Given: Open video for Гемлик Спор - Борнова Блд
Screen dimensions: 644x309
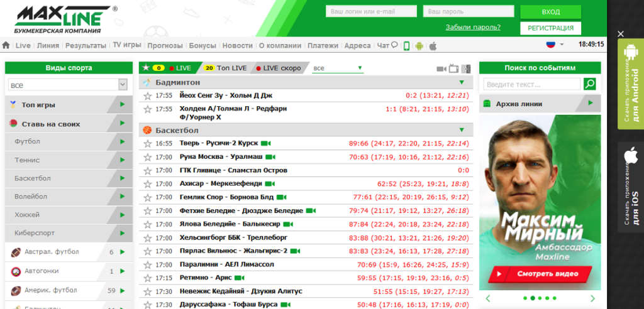Looking at the screenshot, I should point(281,197).
